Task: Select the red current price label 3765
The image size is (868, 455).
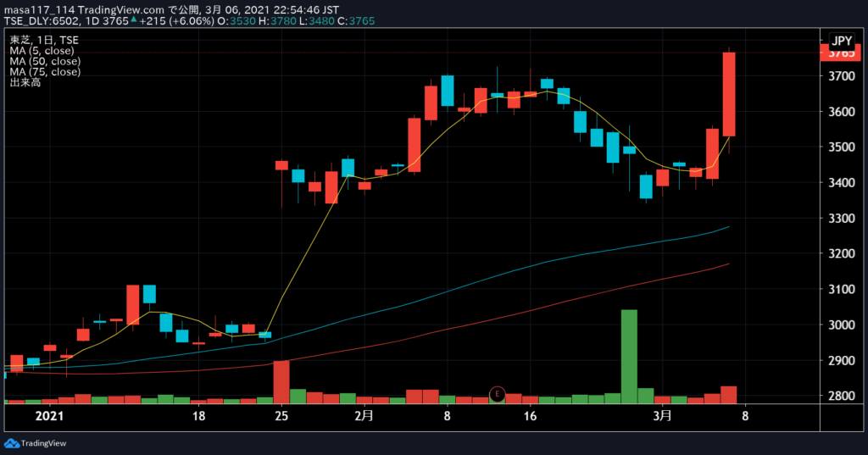Action: click(x=842, y=53)
